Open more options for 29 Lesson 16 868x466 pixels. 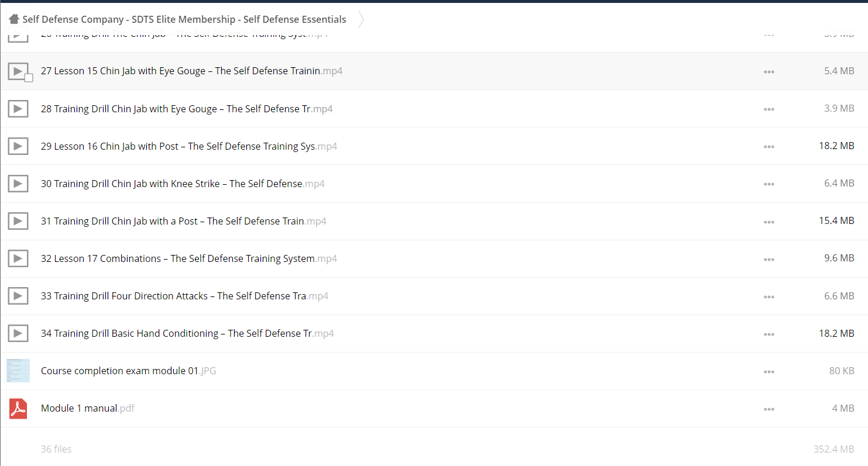(769, 147)
